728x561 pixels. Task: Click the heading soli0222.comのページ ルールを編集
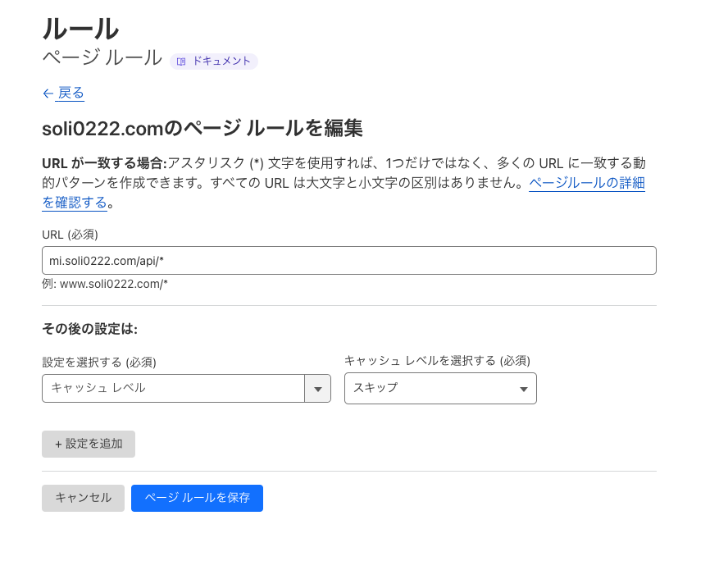[x=202, y=129]
